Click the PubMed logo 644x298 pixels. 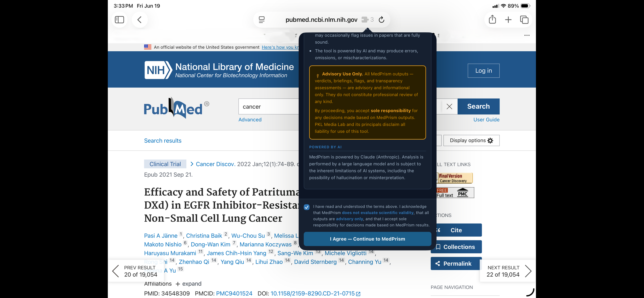point(177,108)
